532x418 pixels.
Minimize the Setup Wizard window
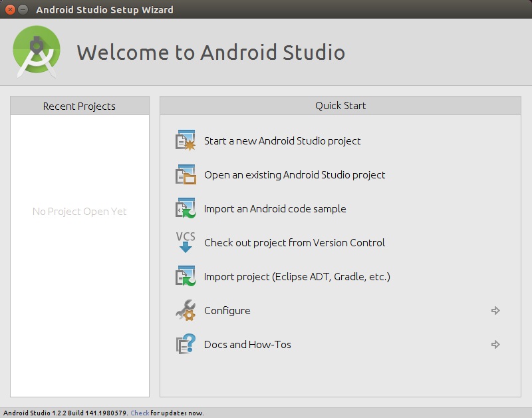[x=23, y=9]
